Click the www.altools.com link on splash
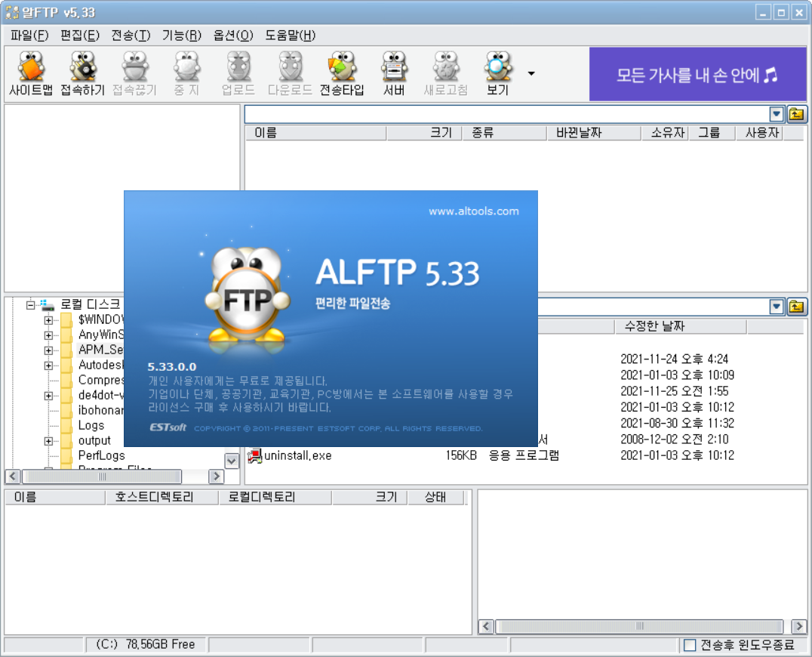Screen dimensions: 812x657 point(473,211)
